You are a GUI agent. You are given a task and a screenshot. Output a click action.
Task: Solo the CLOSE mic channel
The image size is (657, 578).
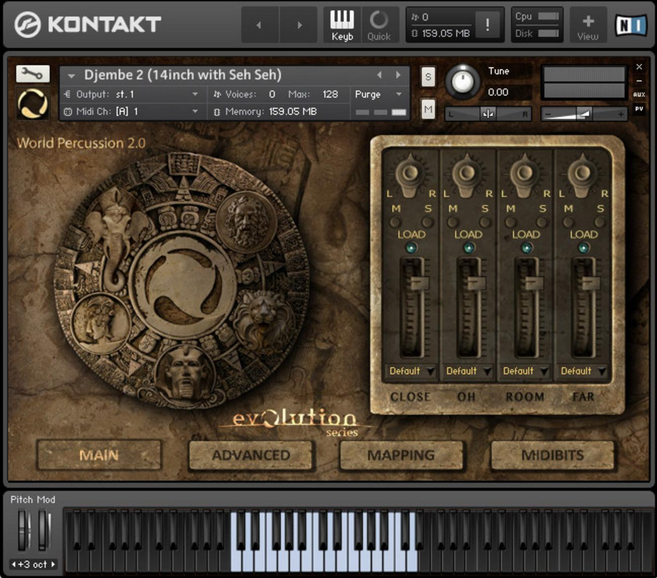427,222
